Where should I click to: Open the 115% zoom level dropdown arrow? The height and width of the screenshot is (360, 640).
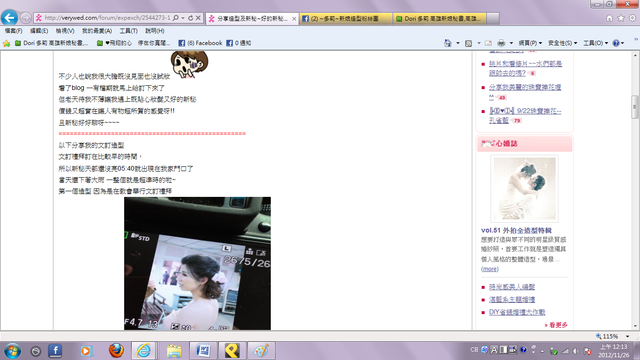[627, 336]
